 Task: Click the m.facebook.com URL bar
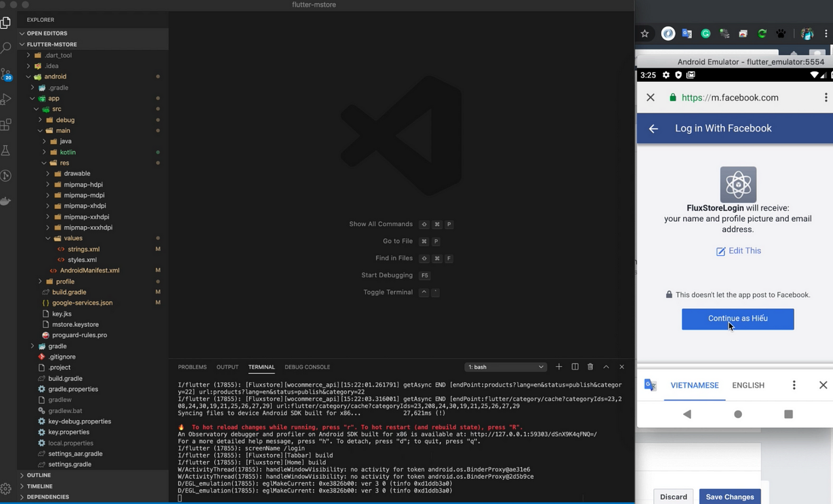729,98
